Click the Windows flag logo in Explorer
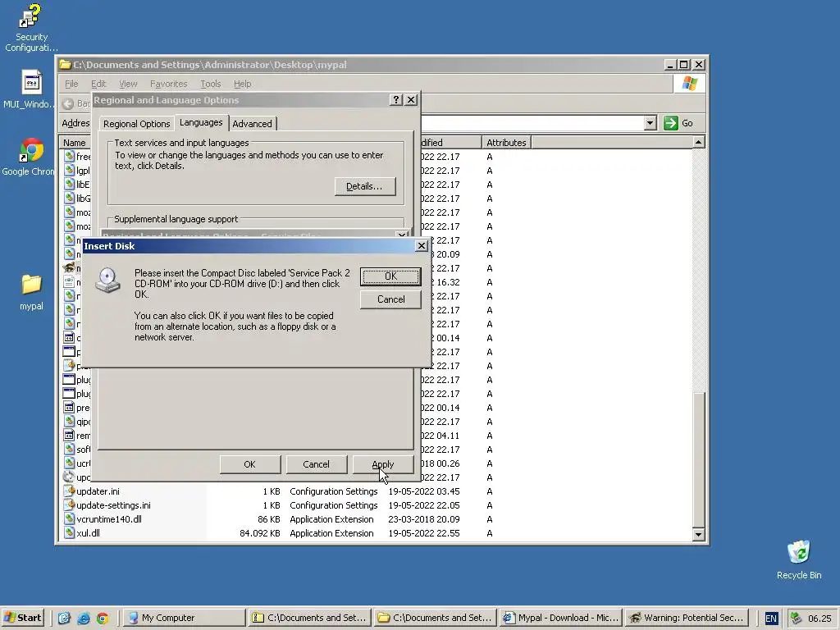 coord(689,84)
